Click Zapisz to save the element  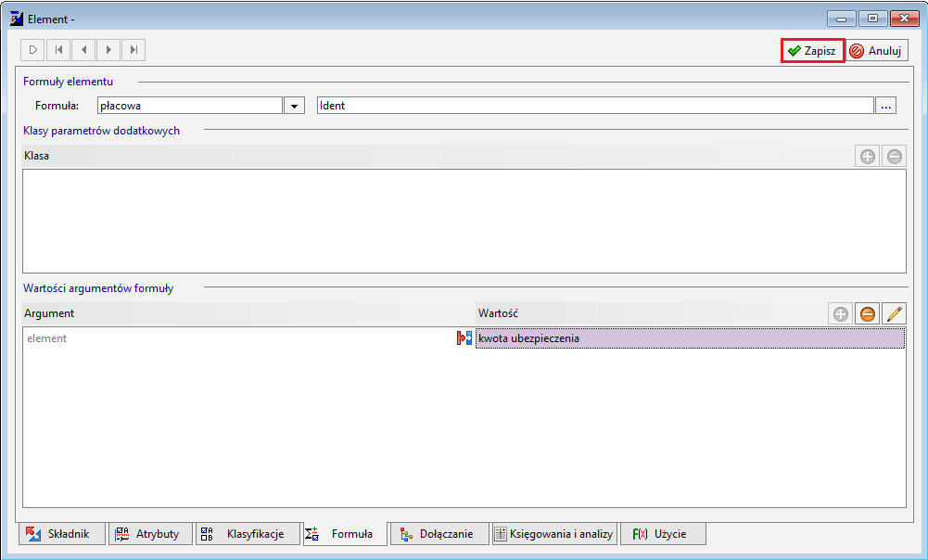click(813, 51)
